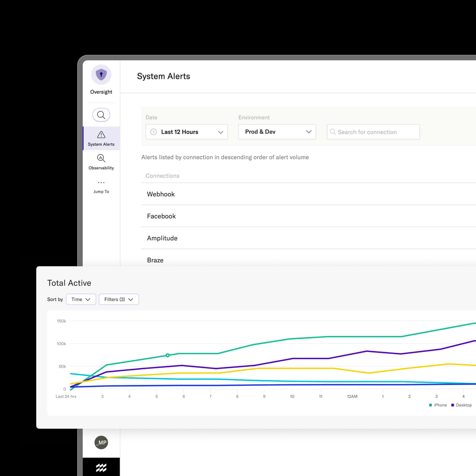Viewport: 476px width, 476px height.
Task: Open the Last 12 Hours date dropdown
Action: (186, 132)
